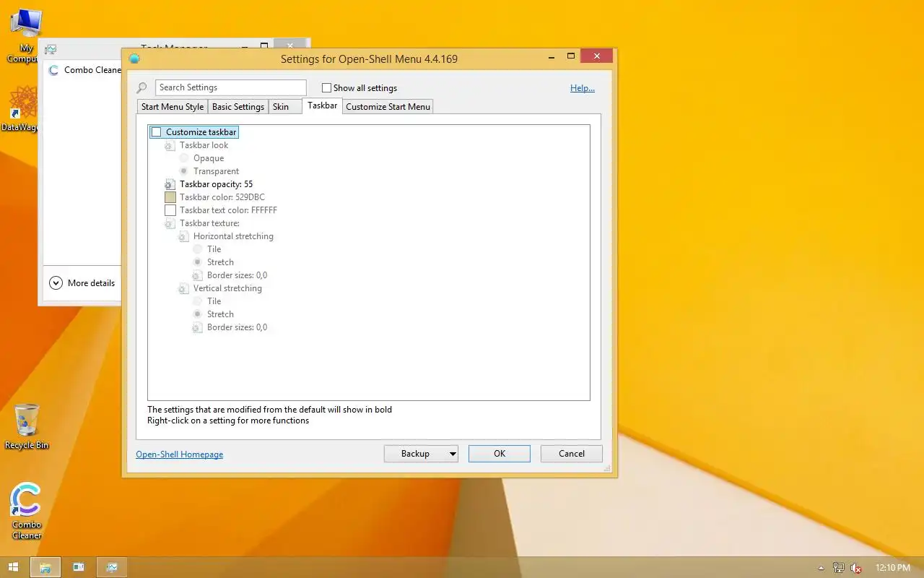Screen dimensions: 924x578
Task: Click gear icon of Border sizes under Vertical stretching
Action: 197,327
